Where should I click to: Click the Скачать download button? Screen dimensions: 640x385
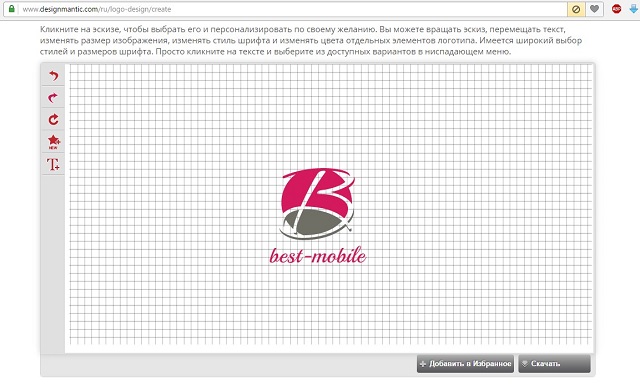point(554,363)
